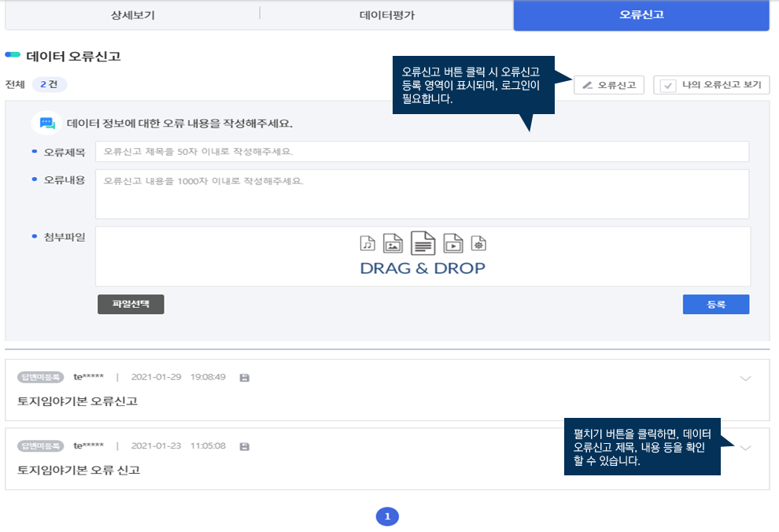The height and width of the screenshot is (532, 779).
Task: Click the 오류제목 title input field
Action: click(x=422, y=152)
